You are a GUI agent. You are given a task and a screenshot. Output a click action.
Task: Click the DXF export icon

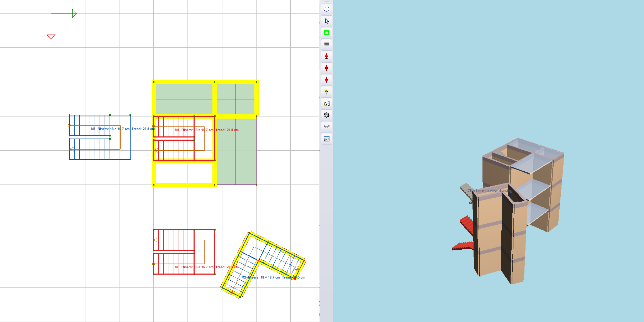pyautogui.click(x=326, y=139)
